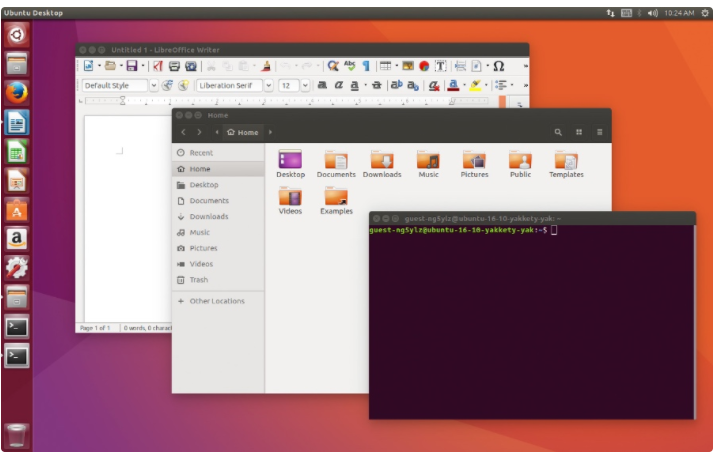The image size is (716, 456).
Task: Open Find & Replace in Writer
Action: point(333,66)
